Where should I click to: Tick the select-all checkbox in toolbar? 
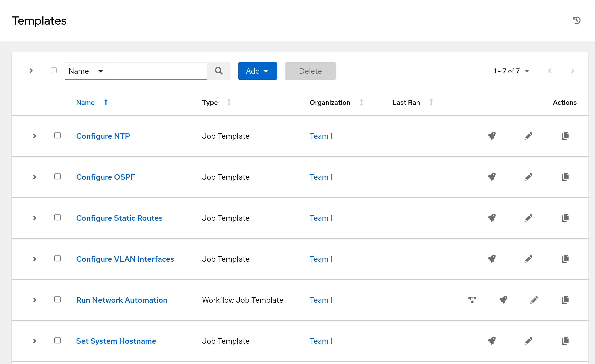54,70
